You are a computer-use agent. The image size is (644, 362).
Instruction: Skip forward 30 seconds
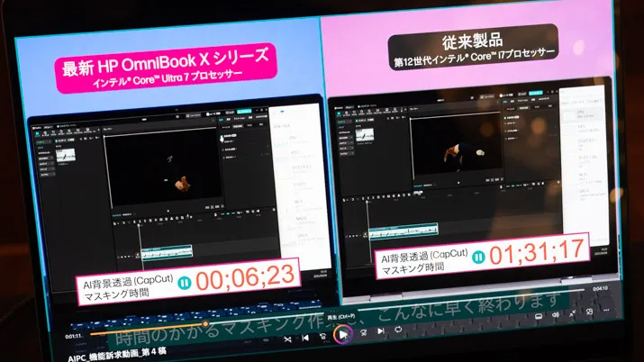(x=364, y=332)
